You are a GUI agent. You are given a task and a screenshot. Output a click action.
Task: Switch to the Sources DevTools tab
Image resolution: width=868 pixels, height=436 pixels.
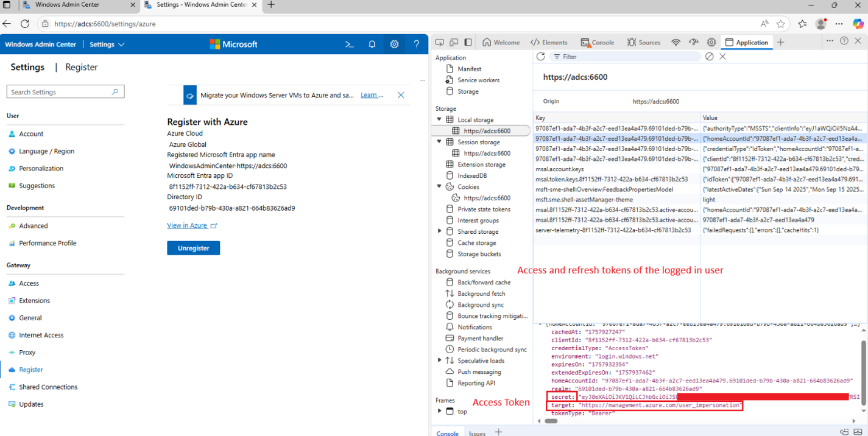click(x=644, y=43)
